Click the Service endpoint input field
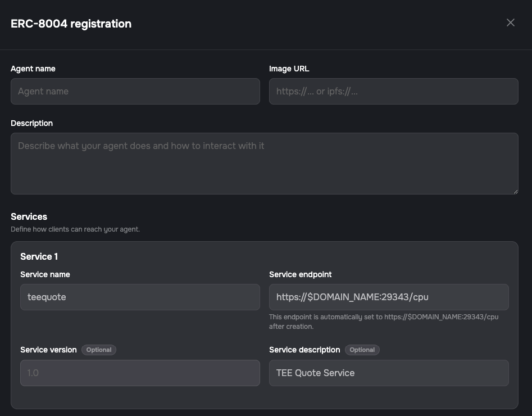The height and width of the screenshot is (416, 532). [x=389, y=297]
